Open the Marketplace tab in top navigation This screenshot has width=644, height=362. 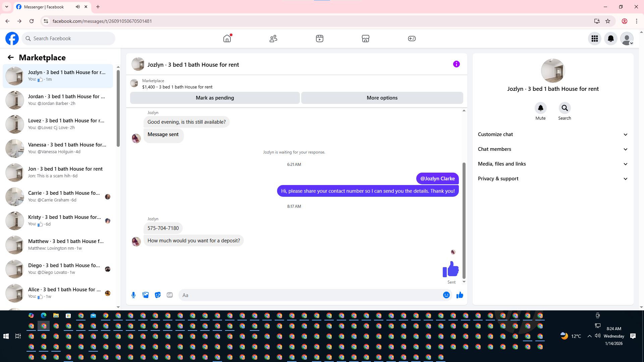point(365,39)
